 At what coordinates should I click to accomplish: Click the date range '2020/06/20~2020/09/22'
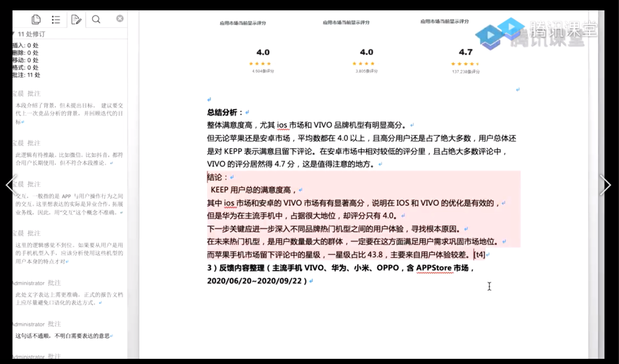(255, 280)
